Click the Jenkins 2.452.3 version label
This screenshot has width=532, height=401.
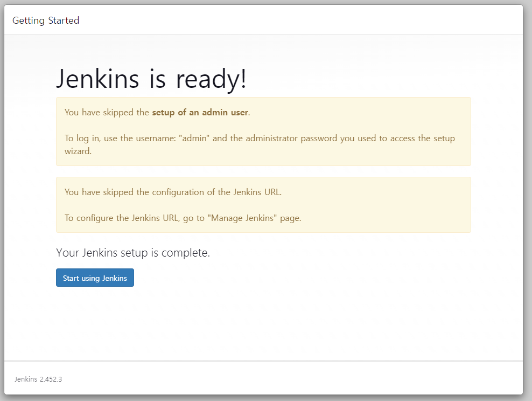(38, 379)
